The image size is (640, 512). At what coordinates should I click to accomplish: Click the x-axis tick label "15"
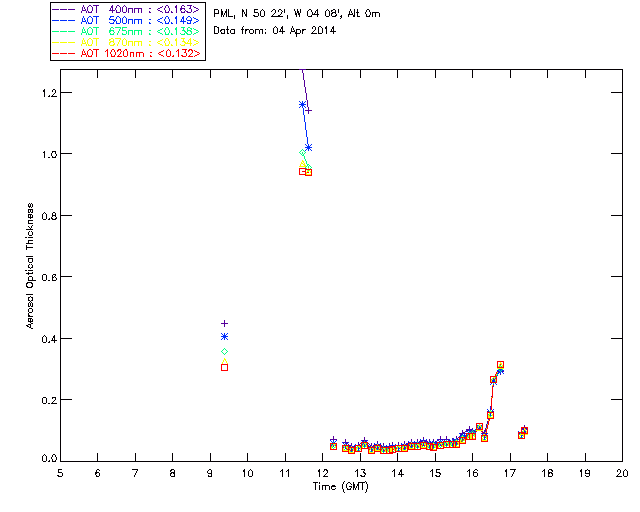(x=435, y=473)
